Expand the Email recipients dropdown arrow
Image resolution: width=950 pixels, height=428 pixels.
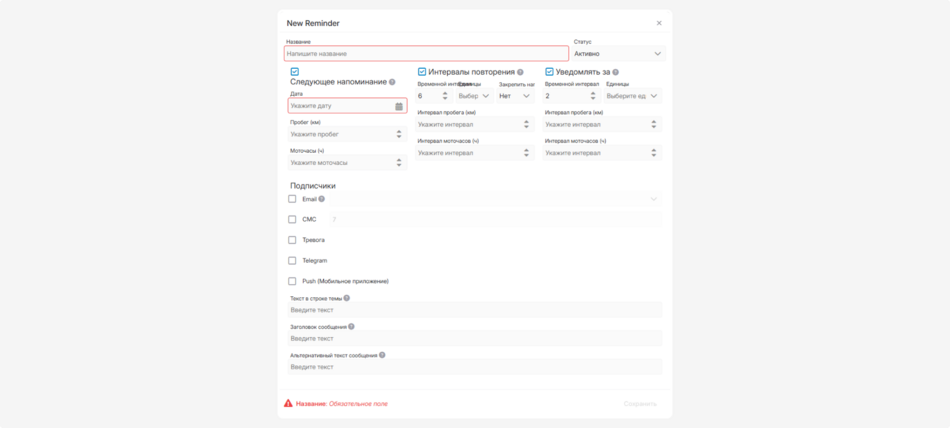[x=654, y=199]
